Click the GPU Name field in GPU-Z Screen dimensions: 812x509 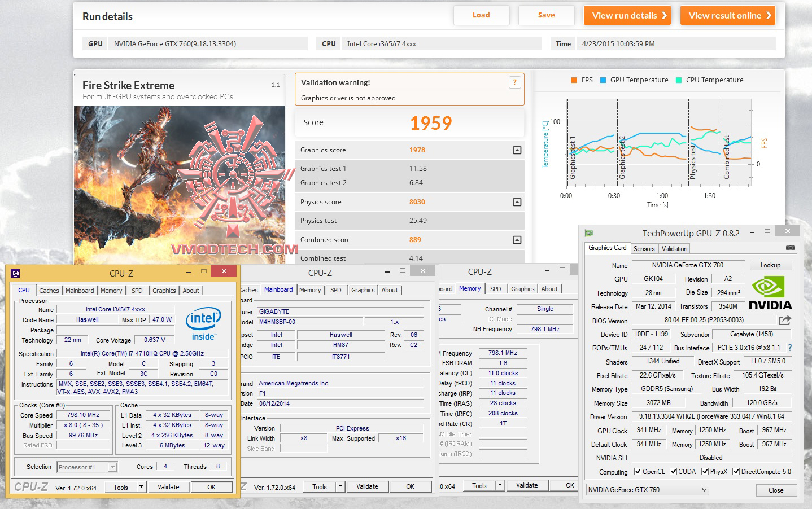click(687, 265)
